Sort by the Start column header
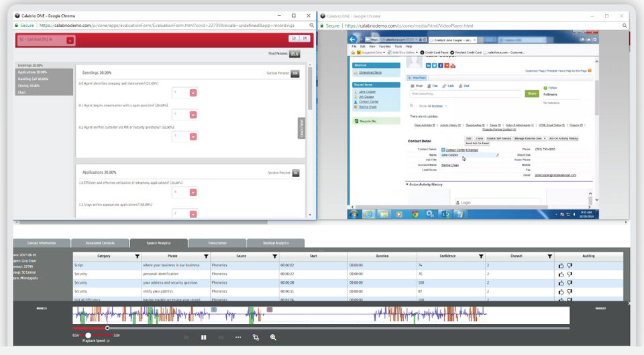The image size is (644, 355). 313,256
